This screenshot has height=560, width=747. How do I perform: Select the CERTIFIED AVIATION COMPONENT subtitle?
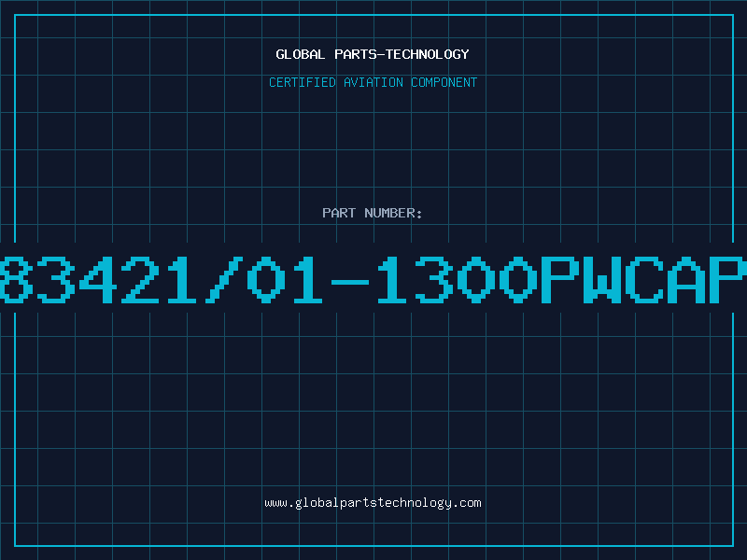tap(373, 82)
